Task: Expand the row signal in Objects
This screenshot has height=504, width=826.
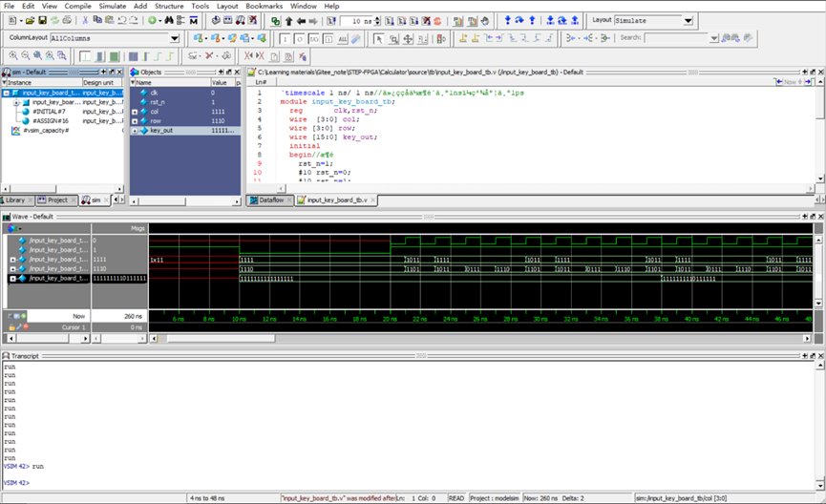Action: pos(135,121)
